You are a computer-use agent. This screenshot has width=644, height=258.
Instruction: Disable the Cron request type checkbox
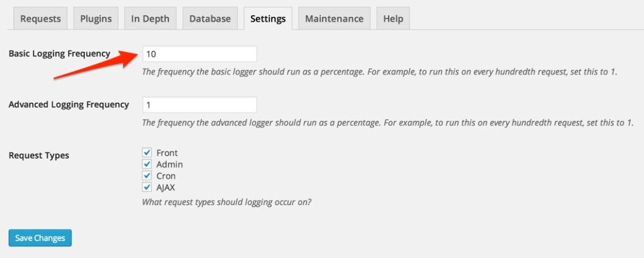147,176
